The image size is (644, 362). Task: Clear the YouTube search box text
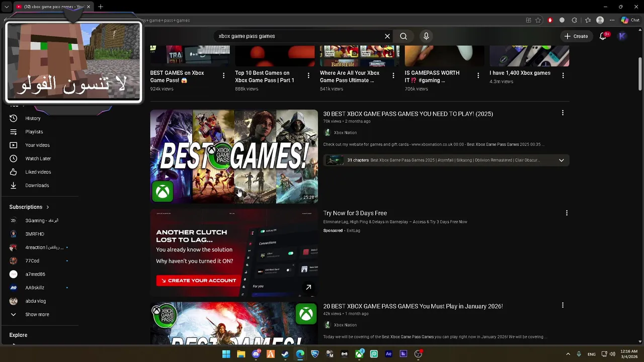(x=387, y=36)
